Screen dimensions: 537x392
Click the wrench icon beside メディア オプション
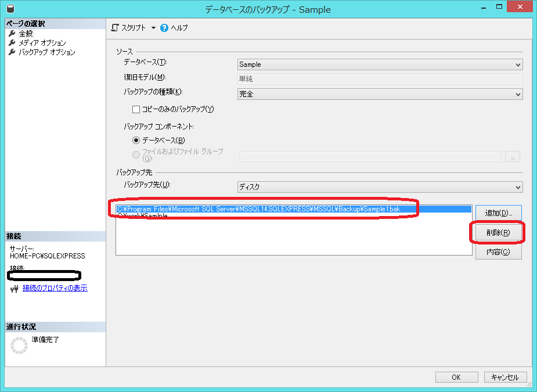click(12, 42)
